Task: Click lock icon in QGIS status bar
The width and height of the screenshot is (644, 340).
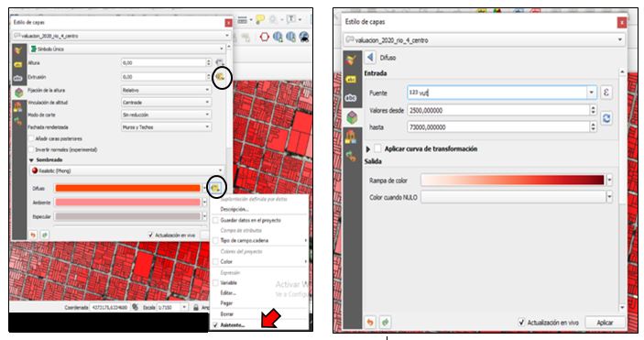Action: tap(196, 307)
